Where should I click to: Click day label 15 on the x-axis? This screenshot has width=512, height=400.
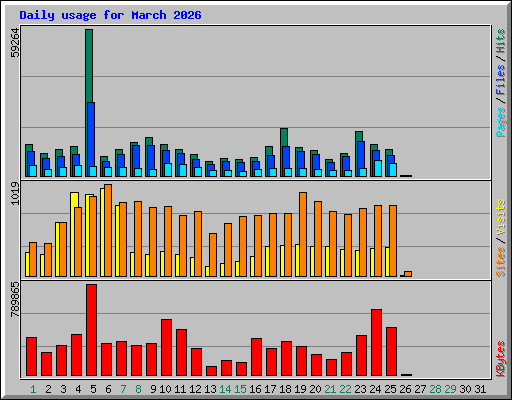coord(240,389)
